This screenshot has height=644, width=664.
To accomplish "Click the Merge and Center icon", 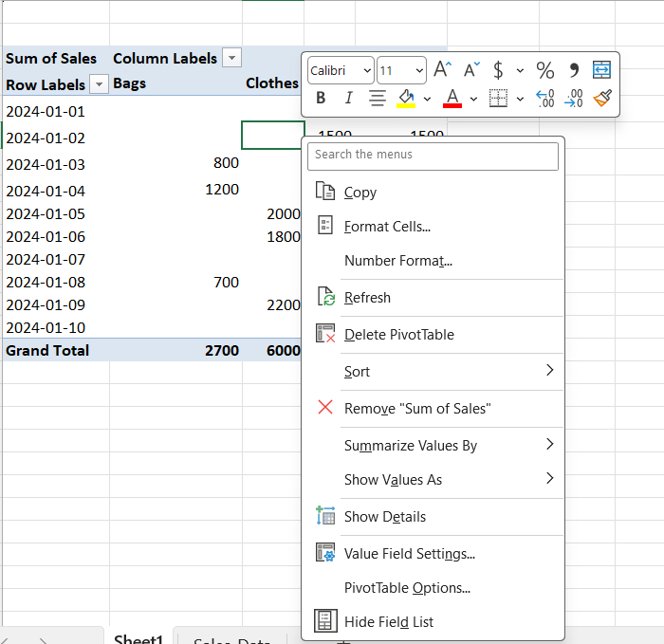I will [x=601, y=70].
